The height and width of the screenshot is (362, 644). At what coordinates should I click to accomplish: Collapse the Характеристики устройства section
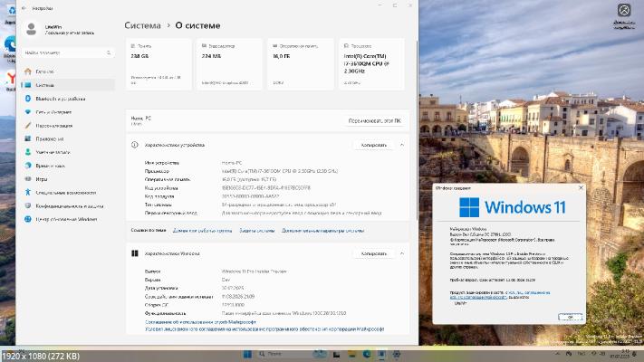[x=401, y=145]
